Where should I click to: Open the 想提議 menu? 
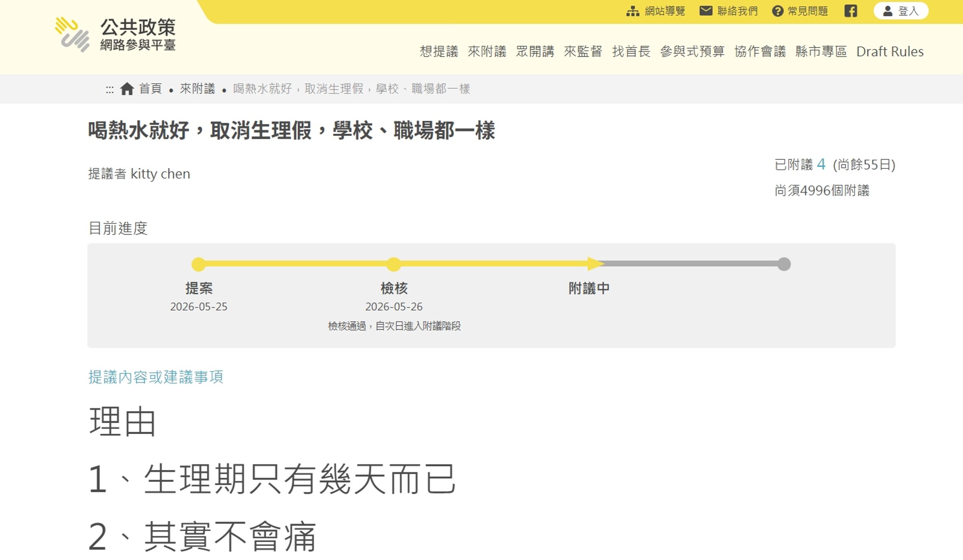click(x=439, y=51)
